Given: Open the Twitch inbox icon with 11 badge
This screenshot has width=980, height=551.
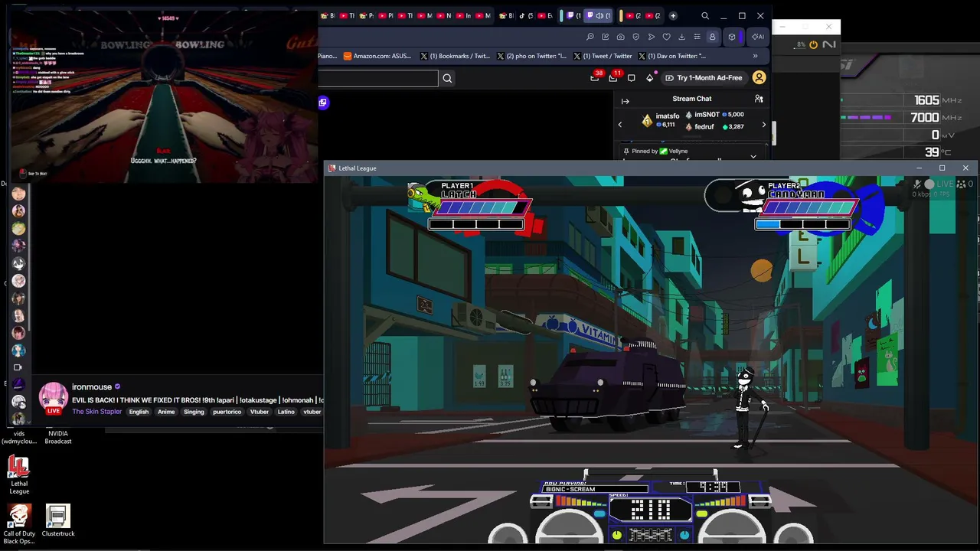Looking at the screenshot, I should click(x=613, y=77).
